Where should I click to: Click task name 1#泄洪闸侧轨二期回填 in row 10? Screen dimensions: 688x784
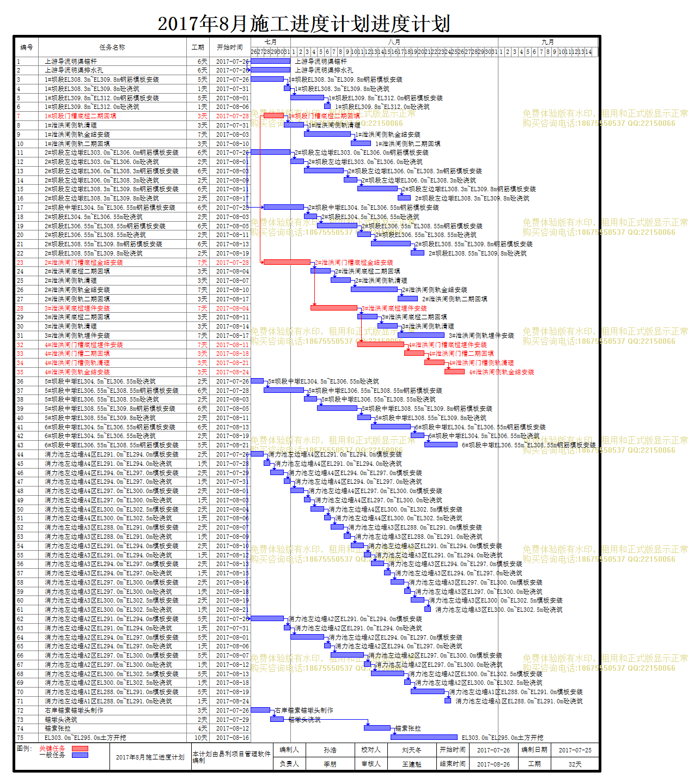(77, 144)
